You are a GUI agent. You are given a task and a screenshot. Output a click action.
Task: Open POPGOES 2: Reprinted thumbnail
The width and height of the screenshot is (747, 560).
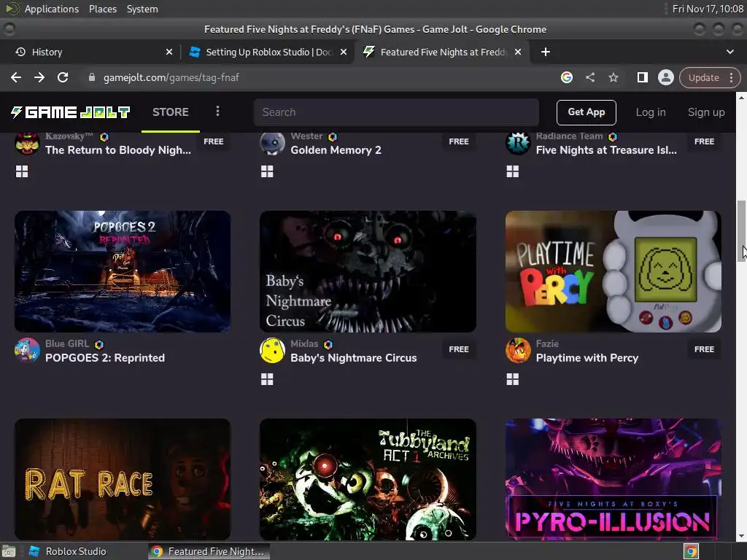point(123,271)
